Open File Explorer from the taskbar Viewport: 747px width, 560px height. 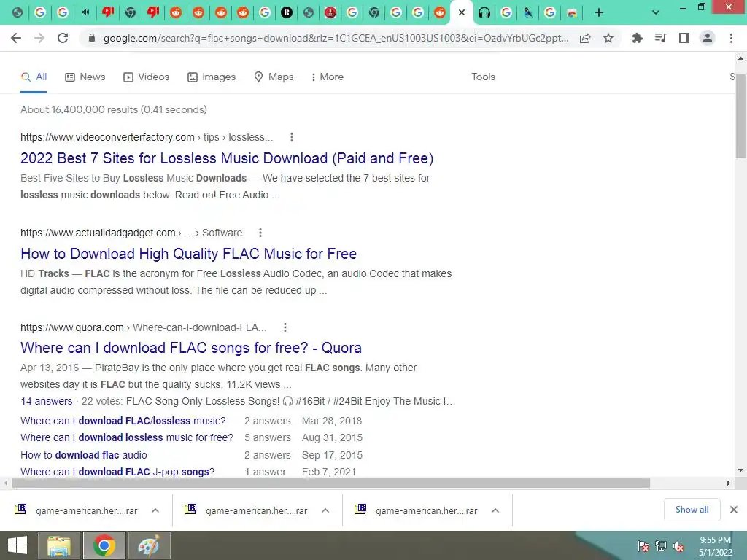[59, 545]
